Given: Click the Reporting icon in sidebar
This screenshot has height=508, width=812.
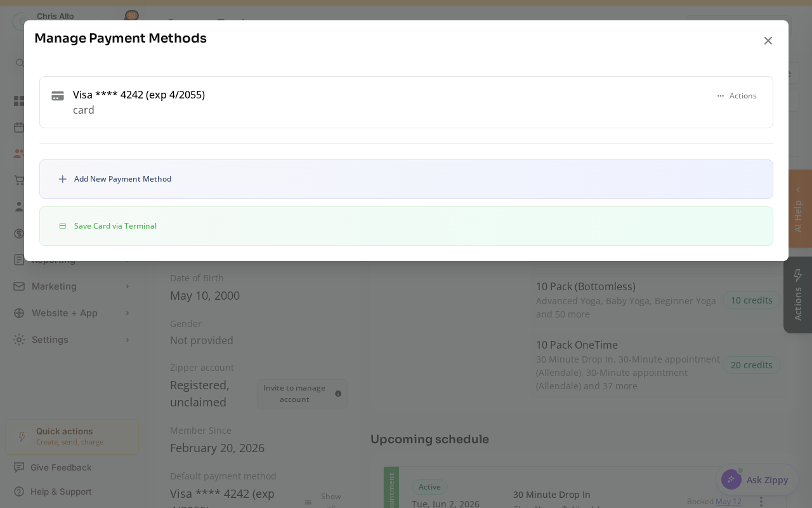Looking at the screenshot, I should [x=19, y=260].
